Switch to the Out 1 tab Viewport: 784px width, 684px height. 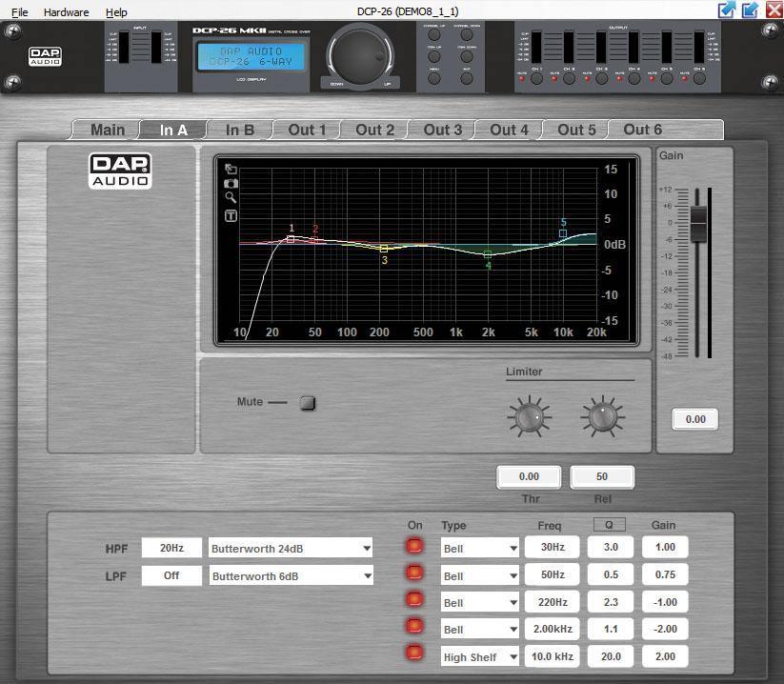307,130
